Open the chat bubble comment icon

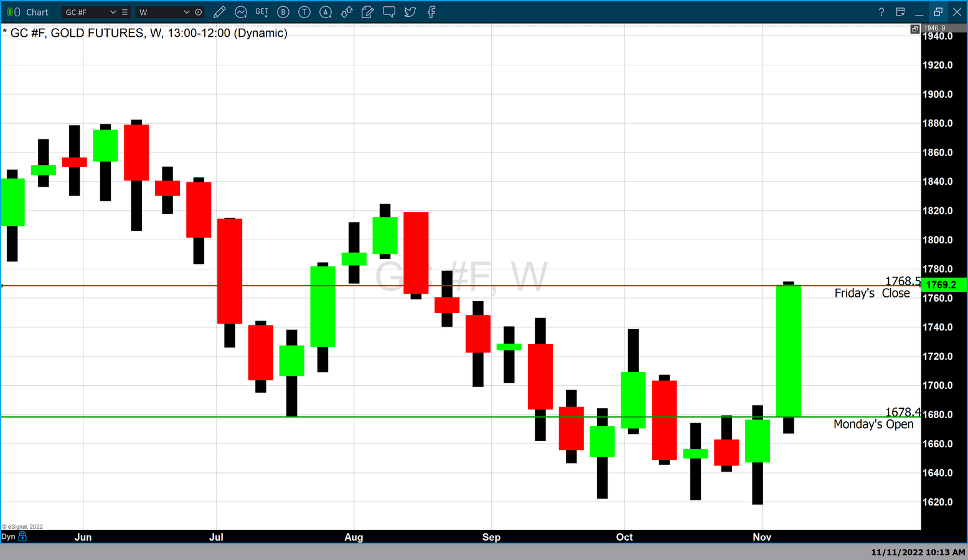(389, 12)
